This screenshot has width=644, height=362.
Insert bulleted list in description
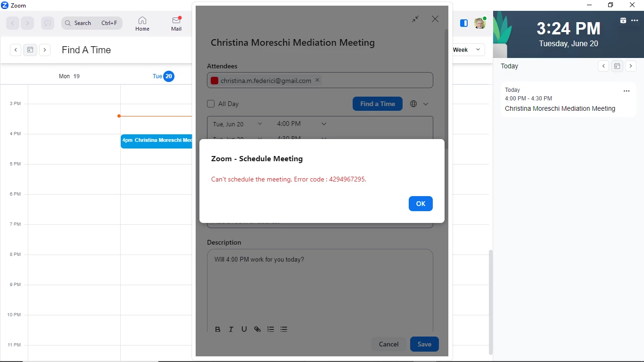click(x=284, y=329)
